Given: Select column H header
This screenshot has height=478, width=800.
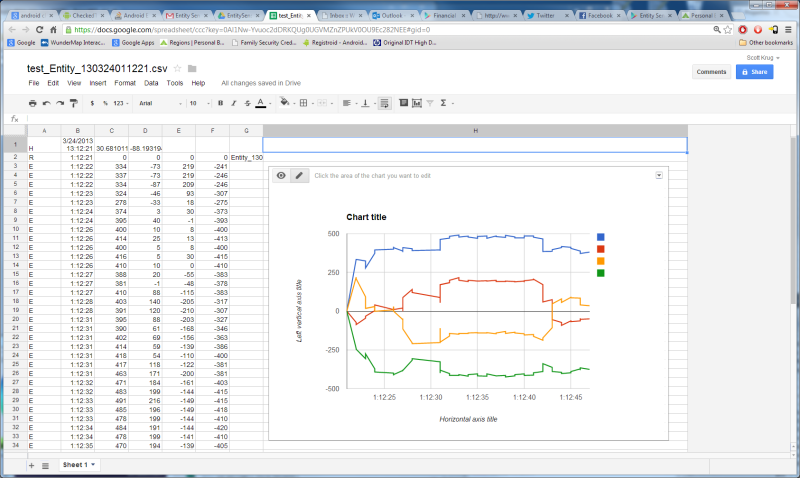Looking at the screenshot, I should [476, 131].
